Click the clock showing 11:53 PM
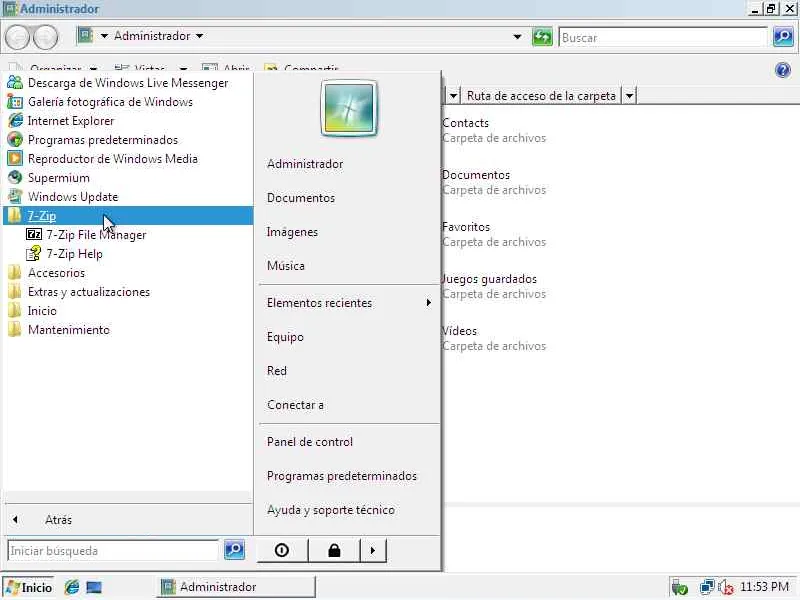This screenshot has height=600, width=800. (x=764, y=587)
